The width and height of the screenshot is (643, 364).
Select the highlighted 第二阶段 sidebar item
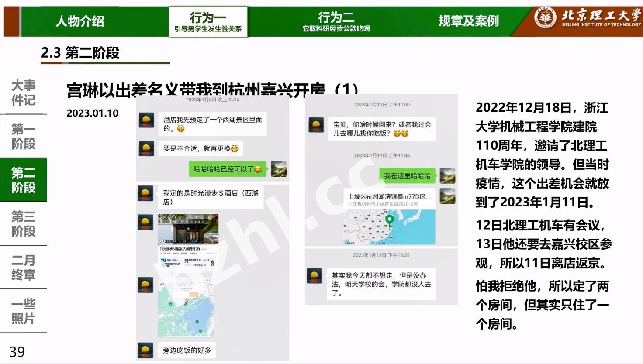24,180
